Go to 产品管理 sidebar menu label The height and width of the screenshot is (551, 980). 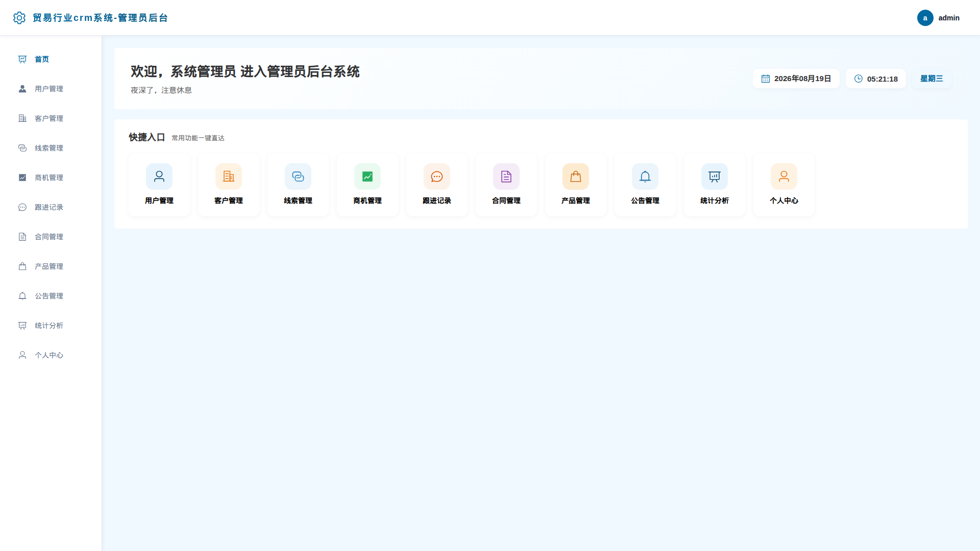(x=49, y=266)
